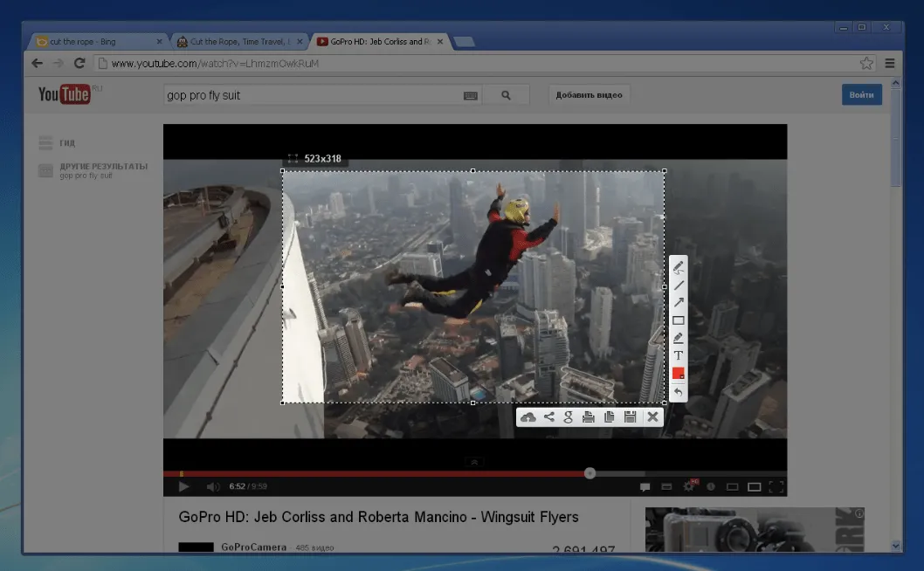Close the 'cut the rope - Bing' tab

[x=159, y=42]
